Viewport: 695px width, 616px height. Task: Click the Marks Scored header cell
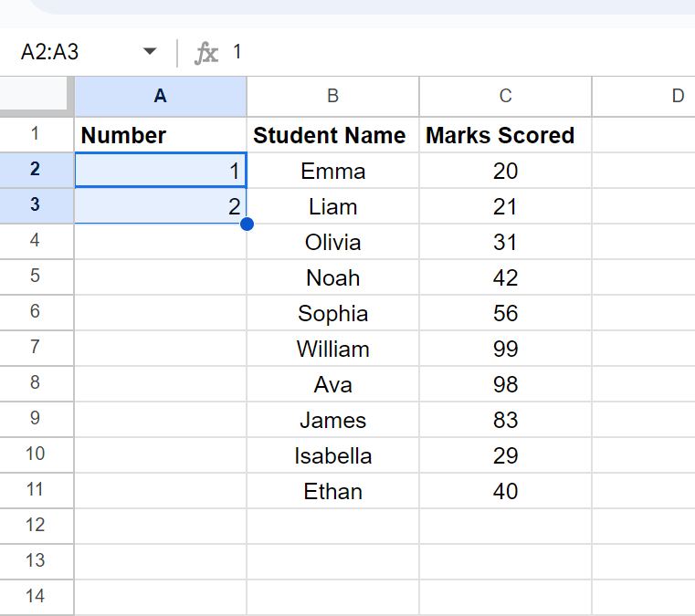pyautogui.click(x=505, y=135)
